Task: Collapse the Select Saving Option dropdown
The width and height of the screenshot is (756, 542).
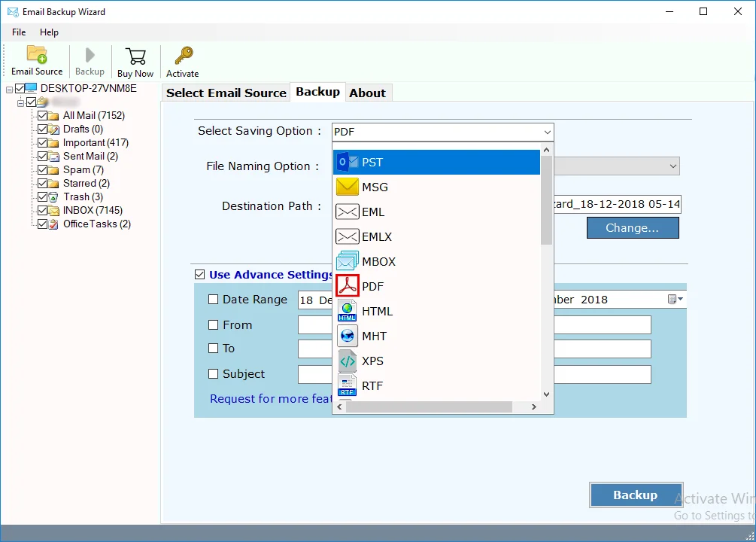Action: [547, 132]
